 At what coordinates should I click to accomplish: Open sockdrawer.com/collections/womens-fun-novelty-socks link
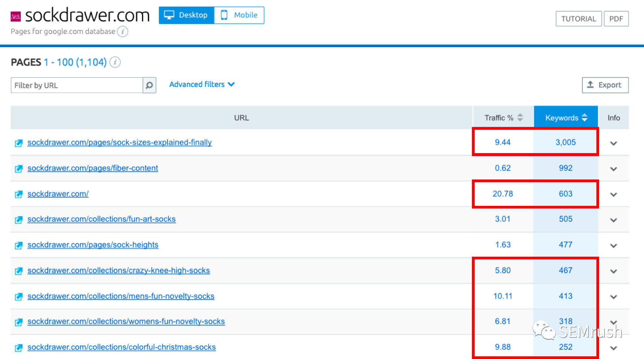point(126,321)
